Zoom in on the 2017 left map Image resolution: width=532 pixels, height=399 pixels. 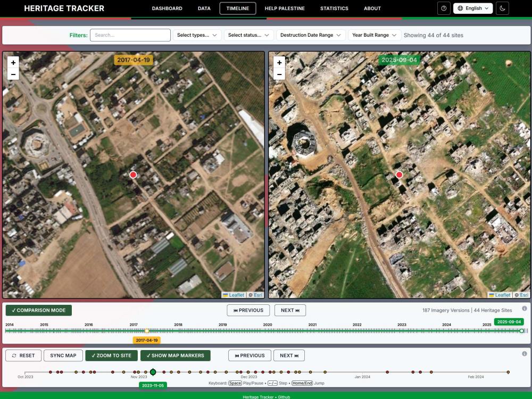pyautogui.click(x=13, y=62)
